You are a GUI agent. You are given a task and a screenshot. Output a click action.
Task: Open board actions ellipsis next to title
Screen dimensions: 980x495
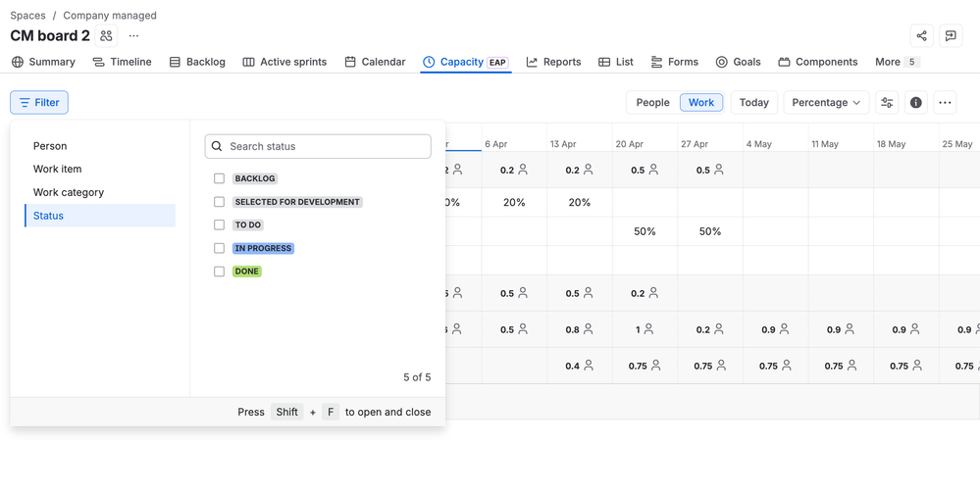(133, 35)
